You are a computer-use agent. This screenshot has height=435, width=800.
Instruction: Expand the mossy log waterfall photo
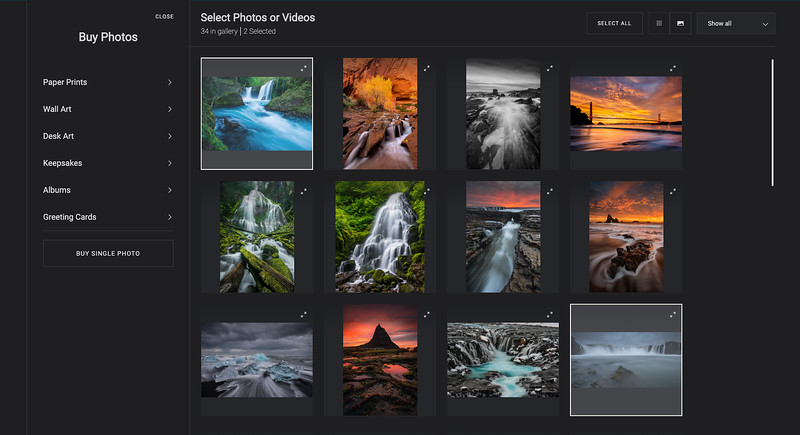point(304,191)
